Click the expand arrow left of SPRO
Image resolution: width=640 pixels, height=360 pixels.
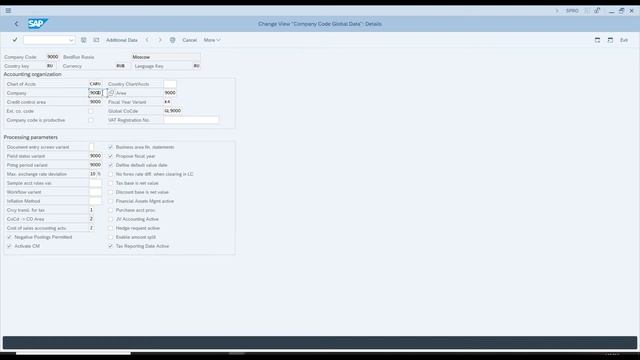[x=557, y=11]
